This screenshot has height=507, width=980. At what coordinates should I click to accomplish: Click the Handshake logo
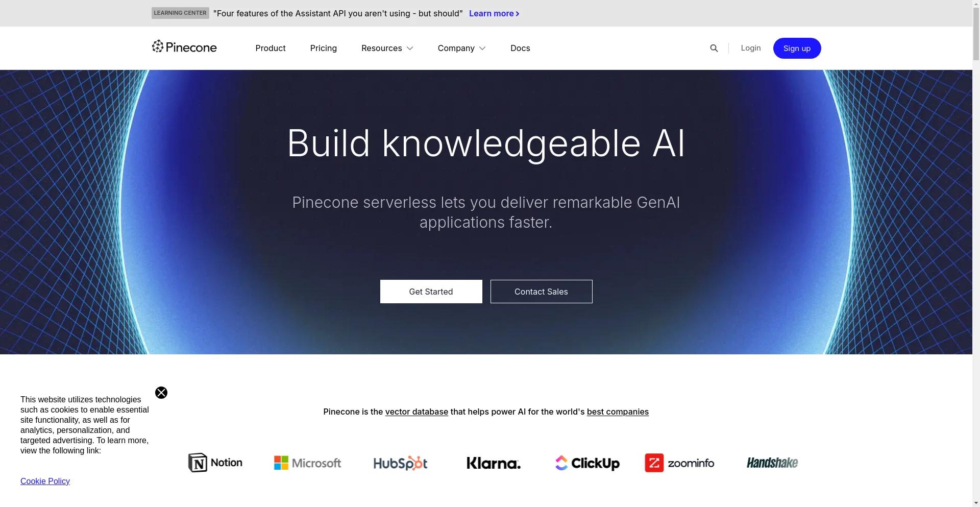click(772, 463)
